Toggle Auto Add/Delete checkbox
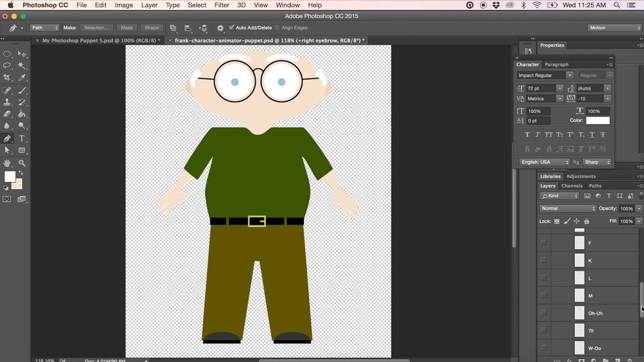 tap(231, 28)
